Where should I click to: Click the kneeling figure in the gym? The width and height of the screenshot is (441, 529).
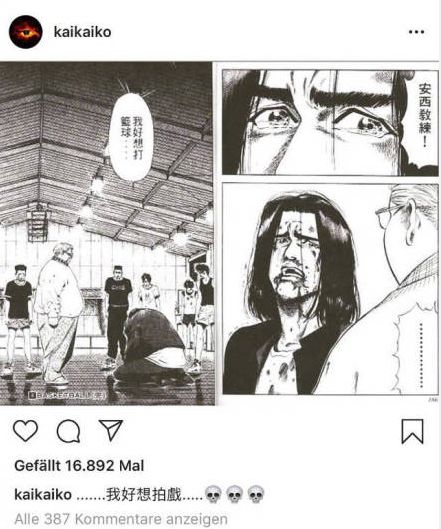[x=152, y=347]
